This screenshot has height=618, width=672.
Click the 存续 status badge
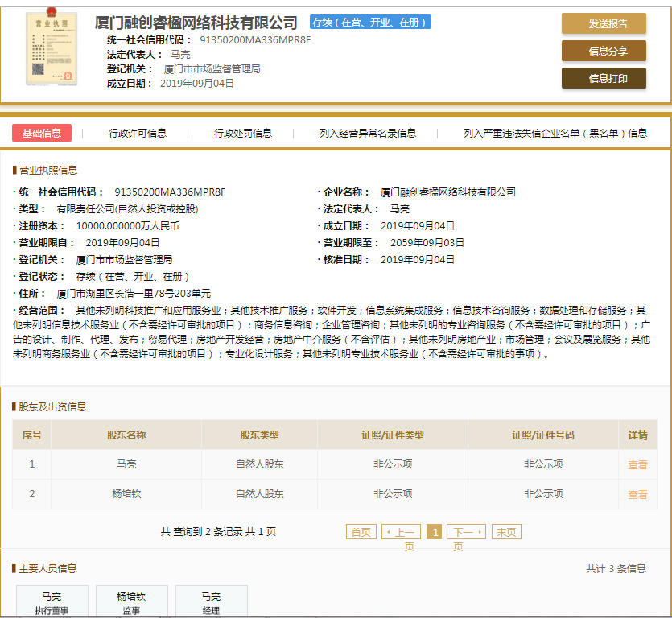(371, 23)
